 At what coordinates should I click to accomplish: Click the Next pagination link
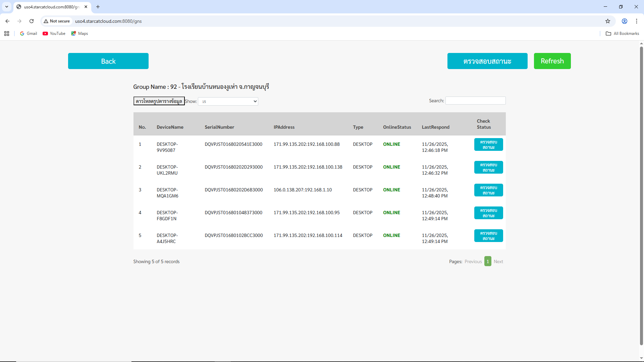tap(498, 261)
